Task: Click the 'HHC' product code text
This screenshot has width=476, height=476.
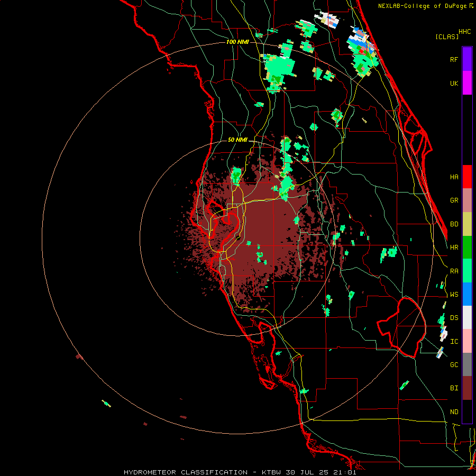Action: coord(464,32)
